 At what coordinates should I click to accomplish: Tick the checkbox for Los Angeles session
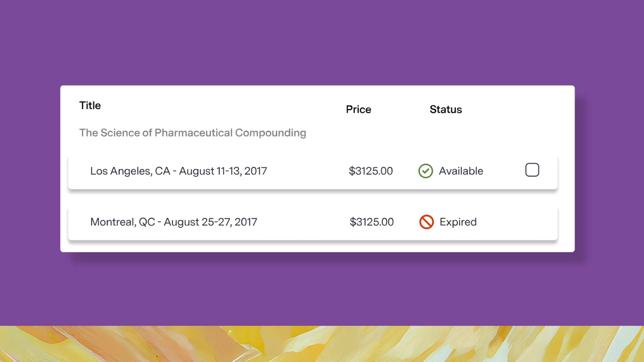click(532, 170)
